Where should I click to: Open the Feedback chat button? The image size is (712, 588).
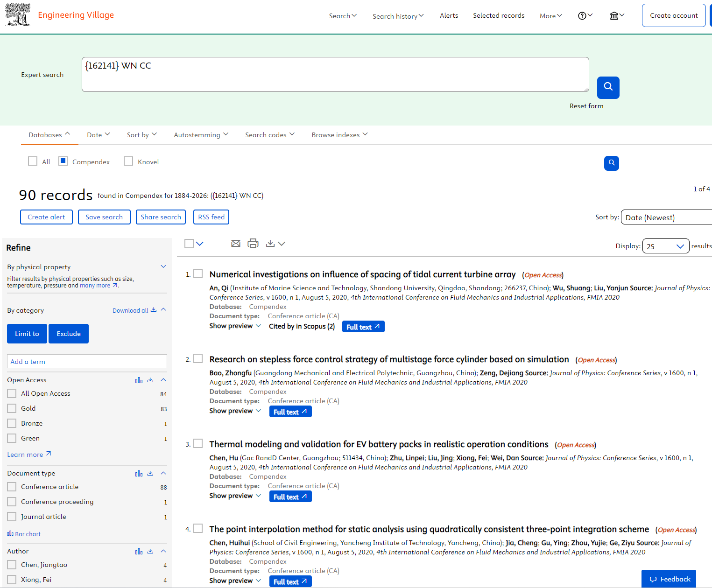click(669, 579)
